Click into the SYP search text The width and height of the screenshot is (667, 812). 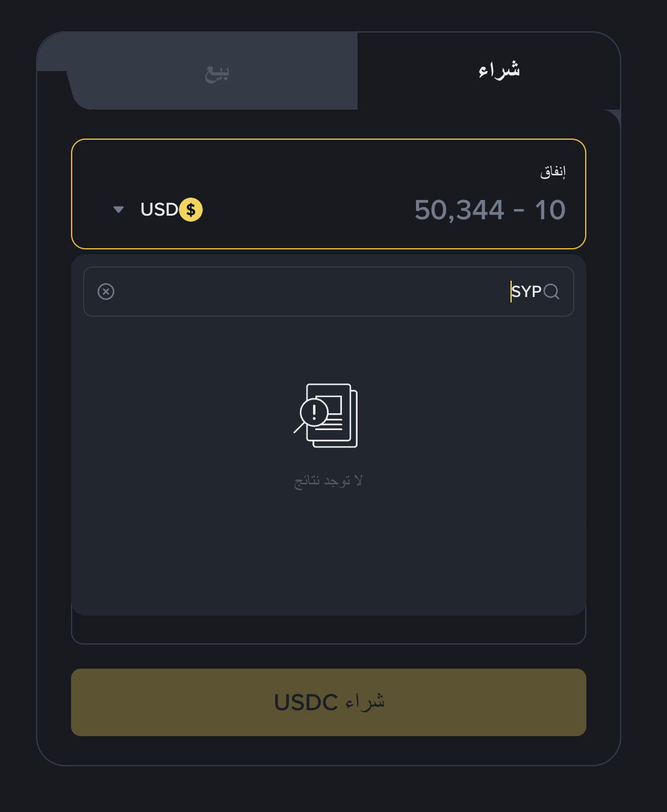(x=526, y=292)
